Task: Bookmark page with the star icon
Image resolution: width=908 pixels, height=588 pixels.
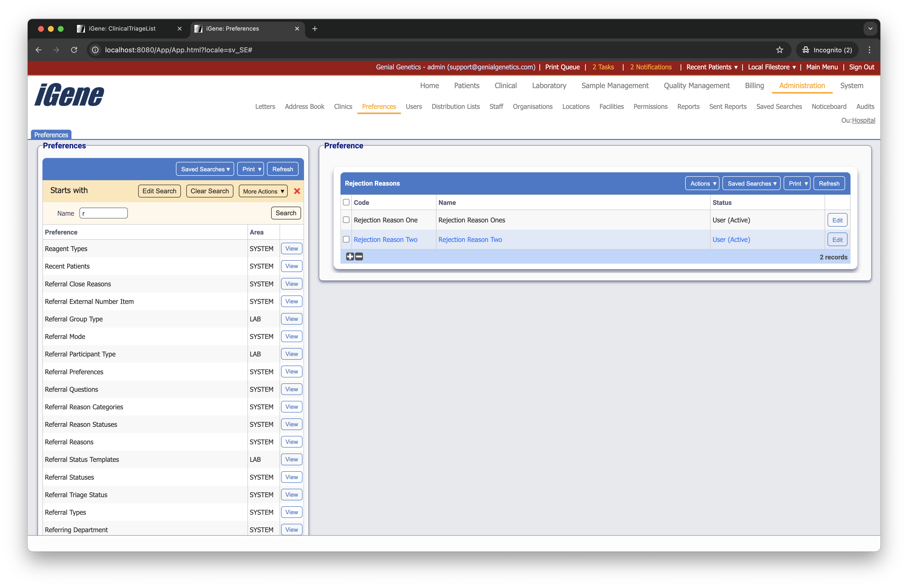Action: [x=779, y=50]
